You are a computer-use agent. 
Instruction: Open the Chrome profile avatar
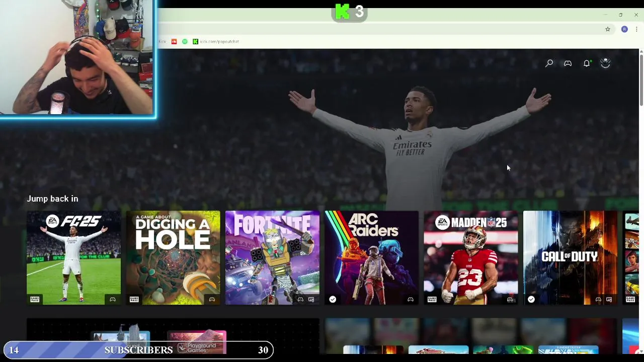[x=624, y=29]
